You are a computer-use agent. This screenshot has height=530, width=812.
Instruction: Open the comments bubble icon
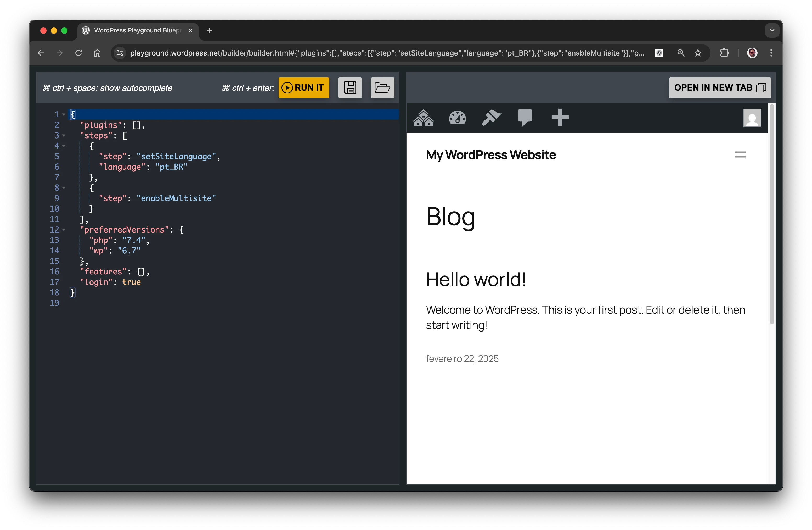[x=525, y=118]
